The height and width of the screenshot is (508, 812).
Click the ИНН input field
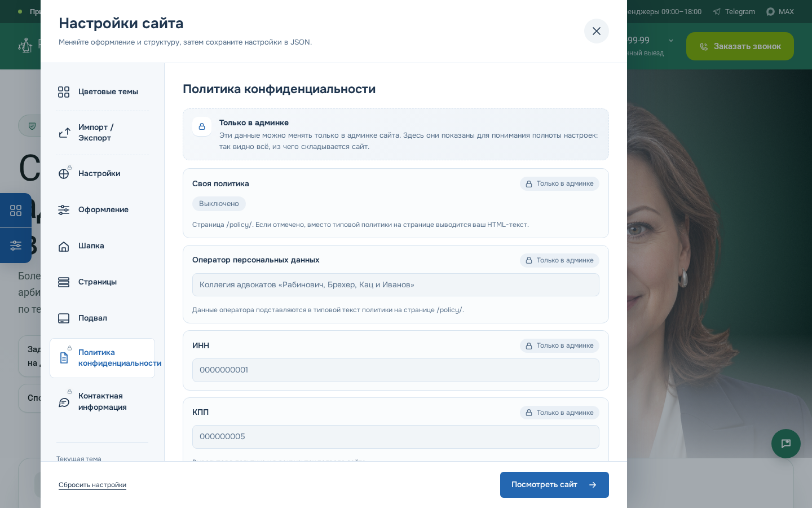396,370
